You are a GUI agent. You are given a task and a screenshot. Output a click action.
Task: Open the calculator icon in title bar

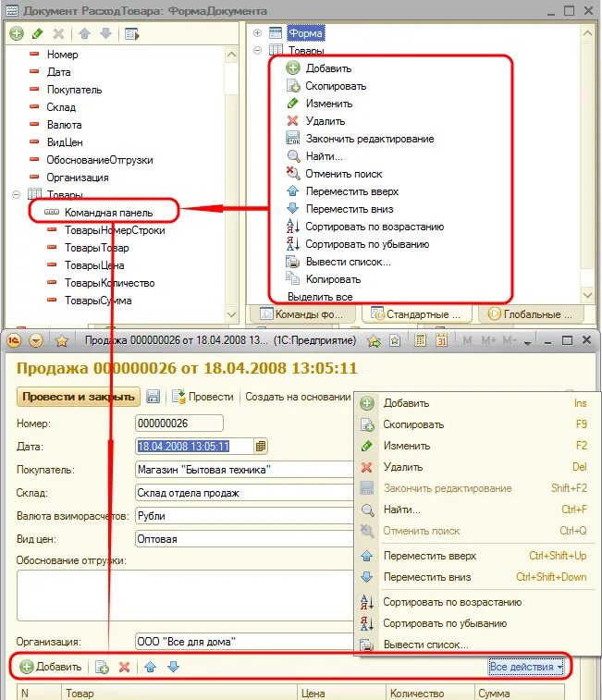point(420,340)
